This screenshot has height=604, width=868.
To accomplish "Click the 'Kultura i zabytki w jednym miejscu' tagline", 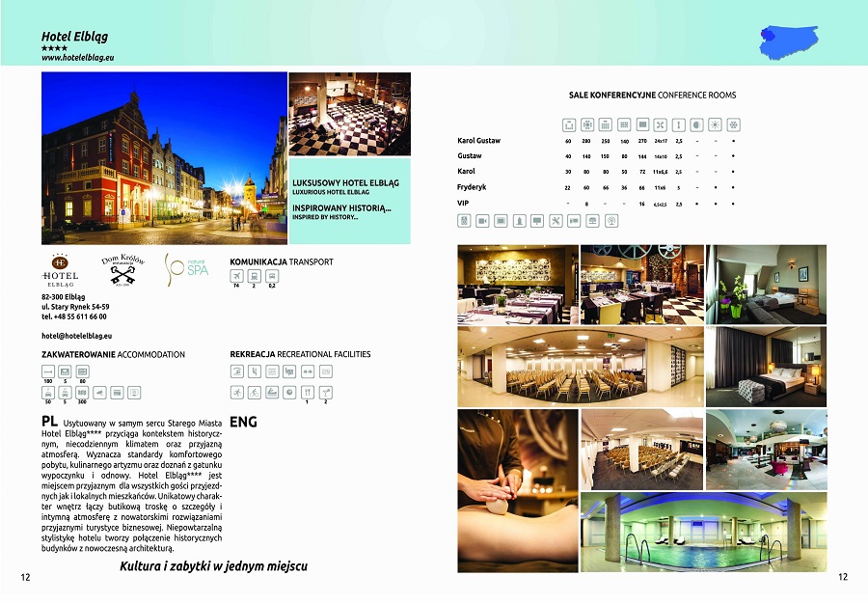I will coord(213,565).
